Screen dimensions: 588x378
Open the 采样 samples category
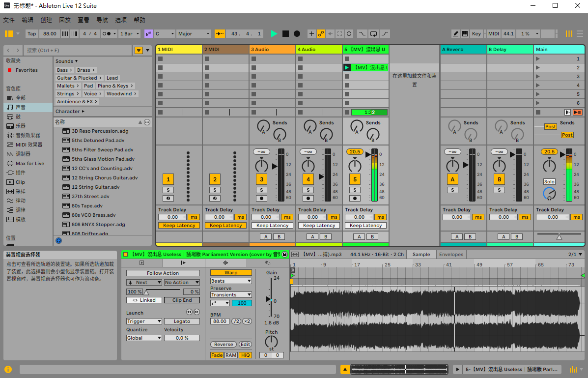coord(21,191)
